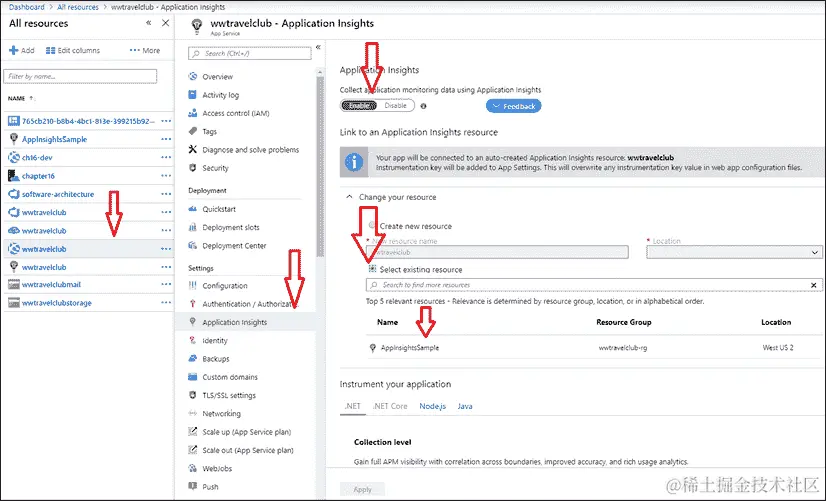Click the info icon beside Enable/Disable
This screenshot has height=501, width=826.
click(424, 106)
